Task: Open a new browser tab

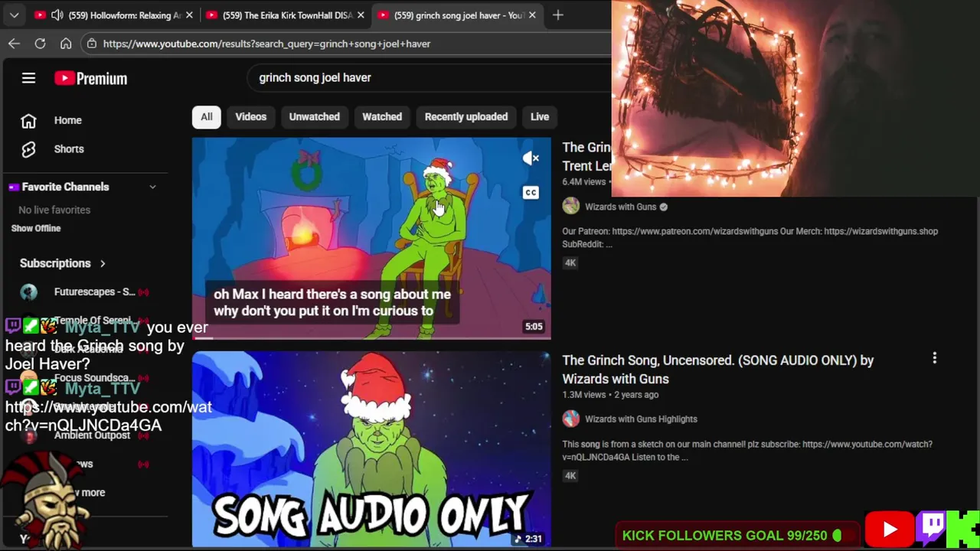Action: click(x=557, y=15)
